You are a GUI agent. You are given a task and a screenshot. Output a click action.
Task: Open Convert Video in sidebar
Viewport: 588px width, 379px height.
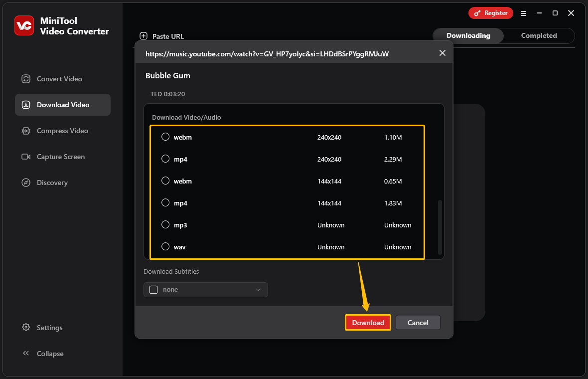tap(63, 79)
